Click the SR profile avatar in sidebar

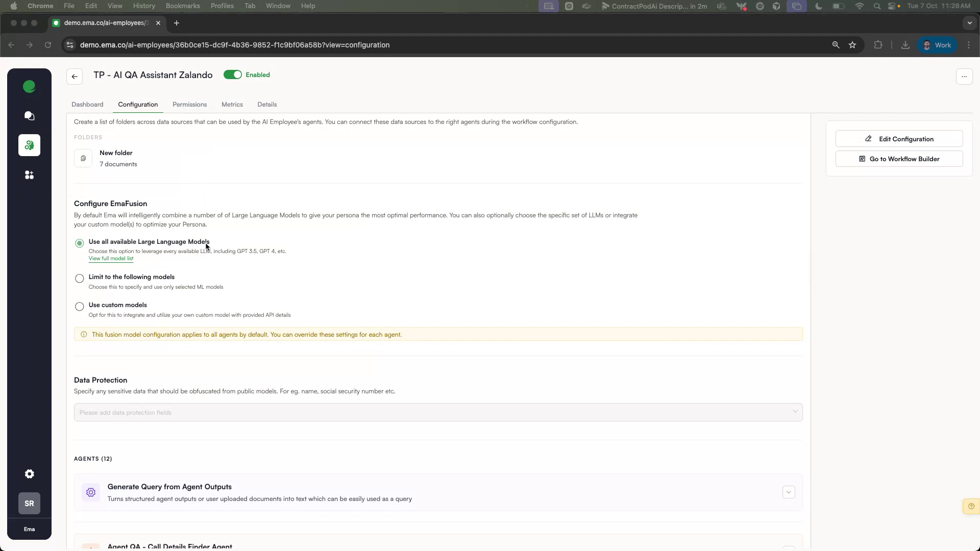[29, 503]
